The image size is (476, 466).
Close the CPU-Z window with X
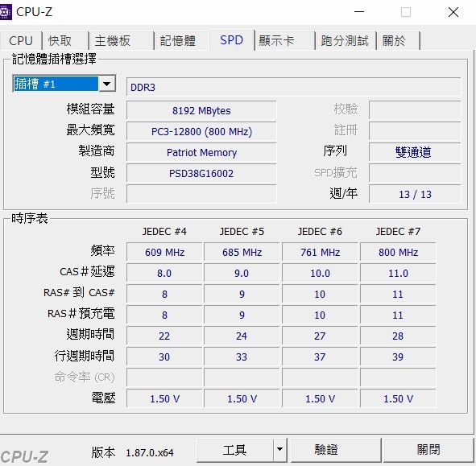pos(453,12)
